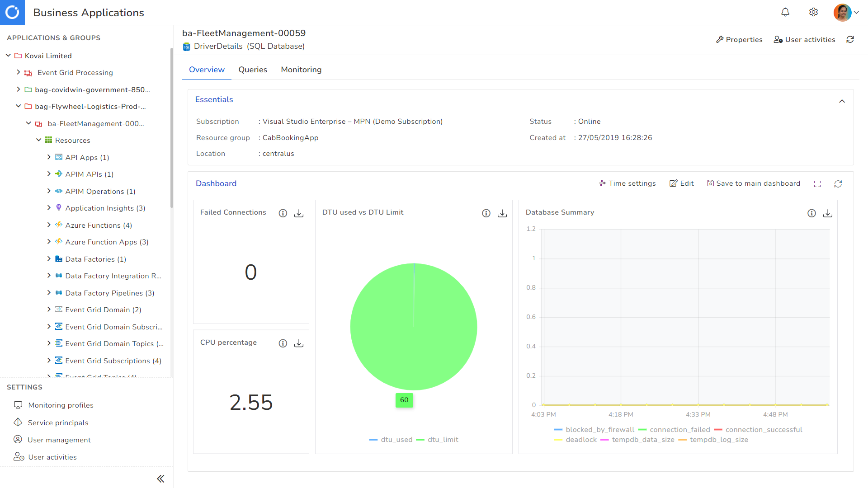Open User activities in the header
The image size is (868, 488).
pyautogui.click(x=804, y=40)
